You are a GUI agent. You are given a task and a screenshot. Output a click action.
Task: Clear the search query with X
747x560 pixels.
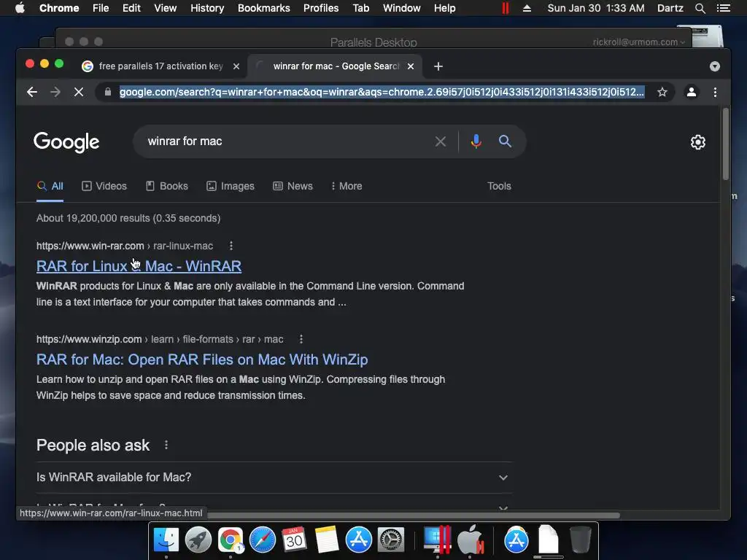pos(441,141)
